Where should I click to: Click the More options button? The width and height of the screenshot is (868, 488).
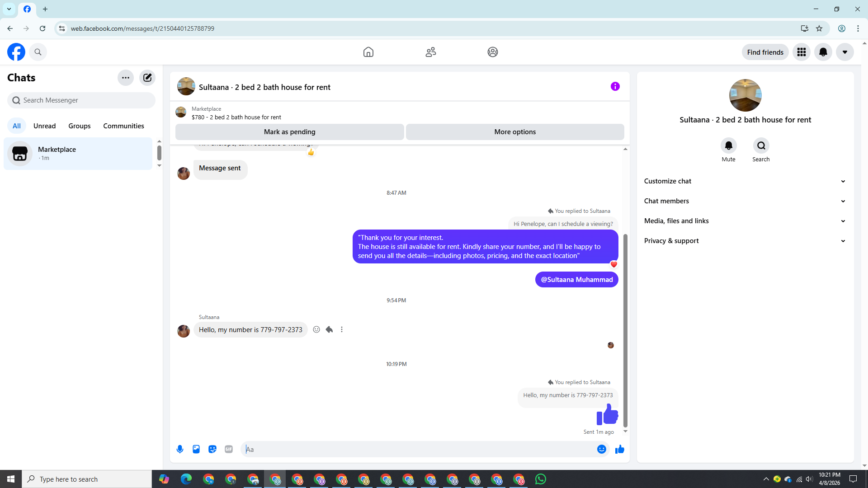pos(515,132)
